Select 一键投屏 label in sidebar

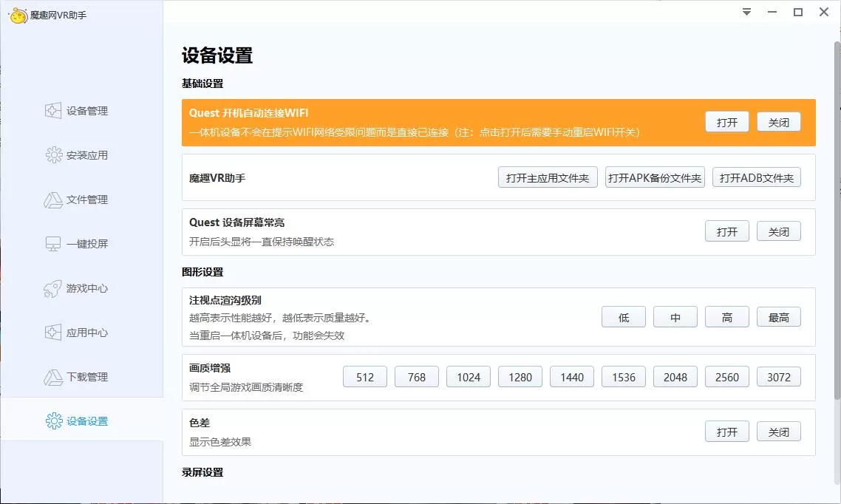[87, 244]
